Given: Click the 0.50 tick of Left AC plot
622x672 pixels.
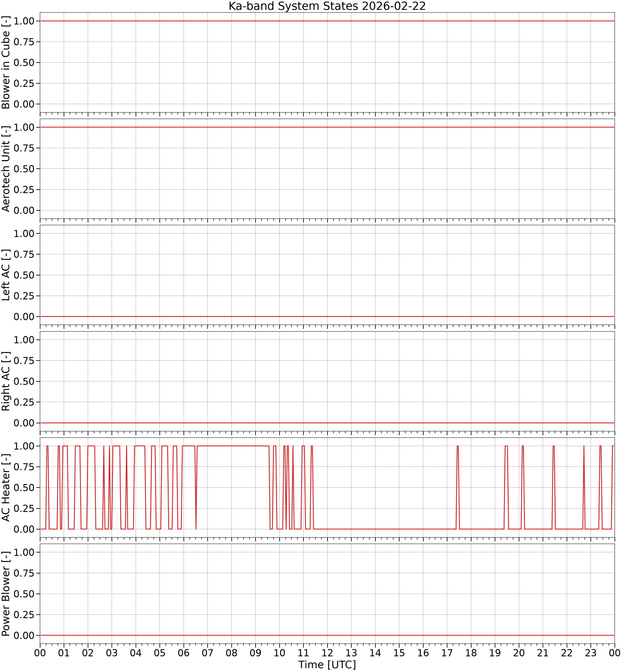Looking at the screenshot, I should [24, 275].
